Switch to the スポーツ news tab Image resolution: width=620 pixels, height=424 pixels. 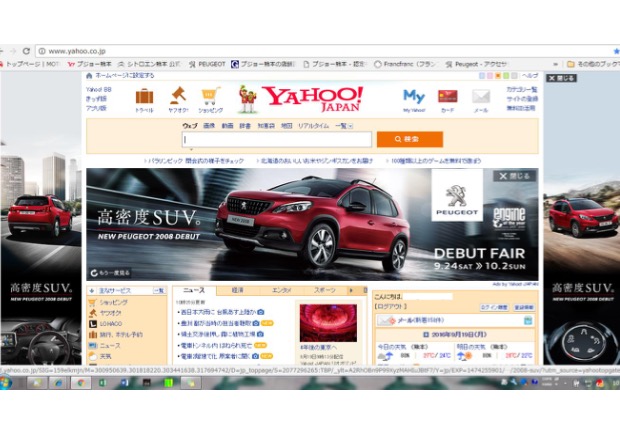click(x=325, y=289)
